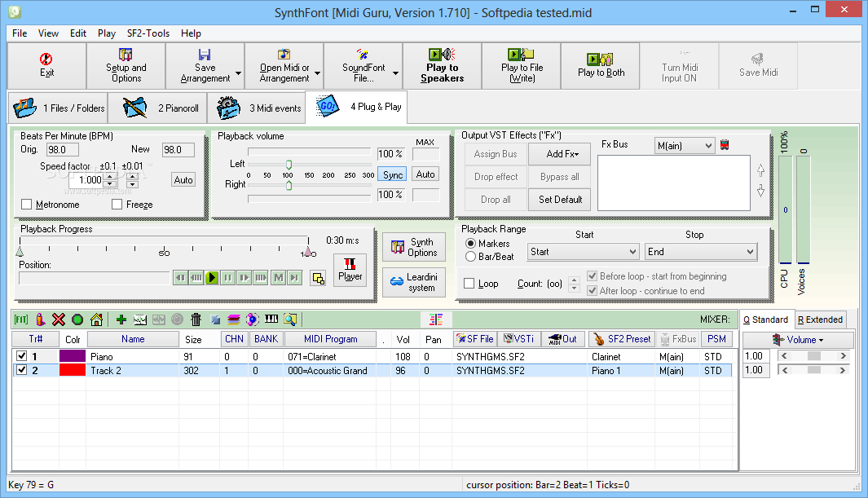The height and width of the screenshot is (498, 868).
Task: Click the red X icon in track toolbar
Action: pyautogui.click(x=59, y=320)
